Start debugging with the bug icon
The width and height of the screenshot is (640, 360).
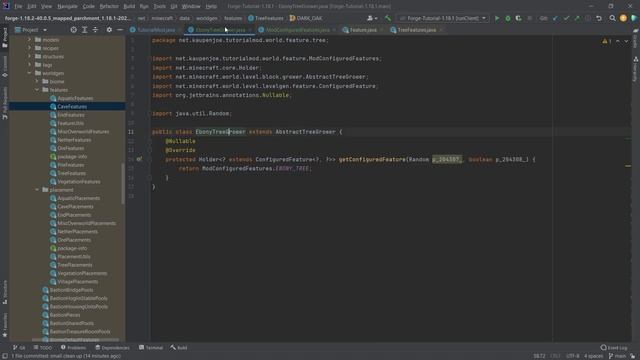coord(508,18)
